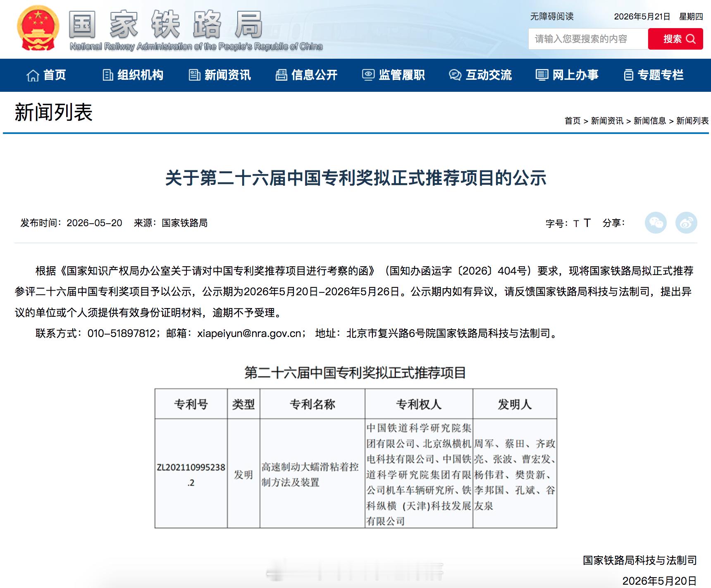Click the 专利名称 column header
Viewport: 711px width, 588px height.
click(x=313, y=404)
